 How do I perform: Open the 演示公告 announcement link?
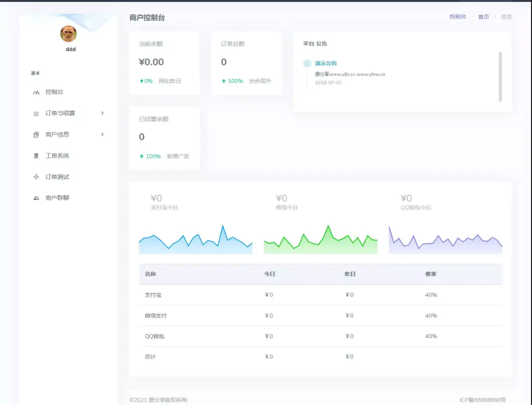click(327, 63)
